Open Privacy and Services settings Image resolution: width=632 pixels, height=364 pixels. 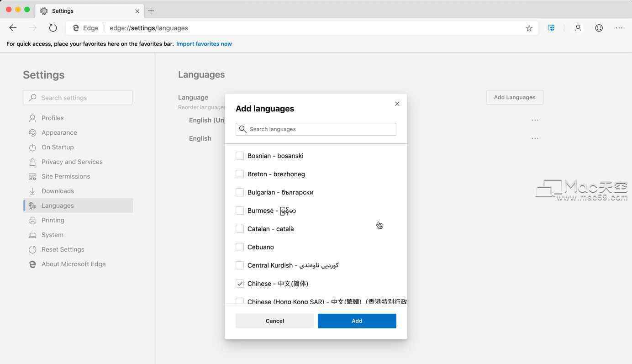point(72,162)
